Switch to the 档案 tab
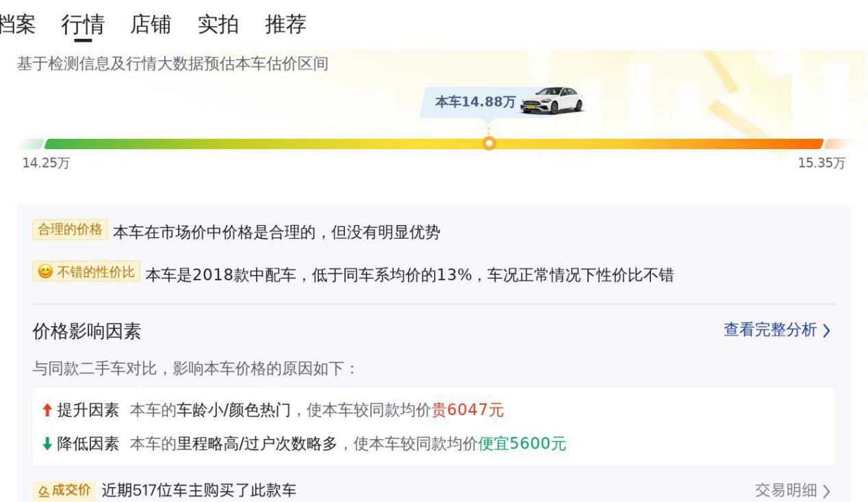This screenshot has width=868, height=502. pyautogui.click(x=17, y=25)
